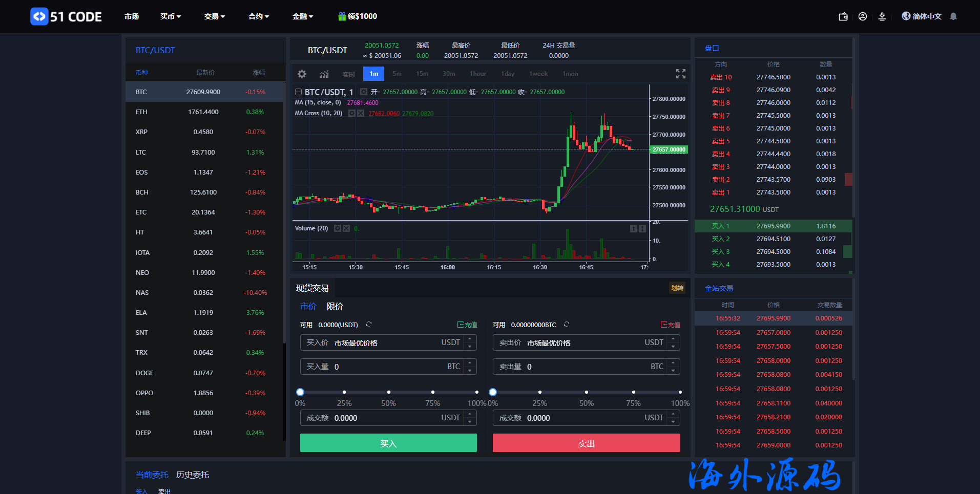Select the 5m chart interval
The width and height of the screenshot is (980, 494).
[397, 74]
